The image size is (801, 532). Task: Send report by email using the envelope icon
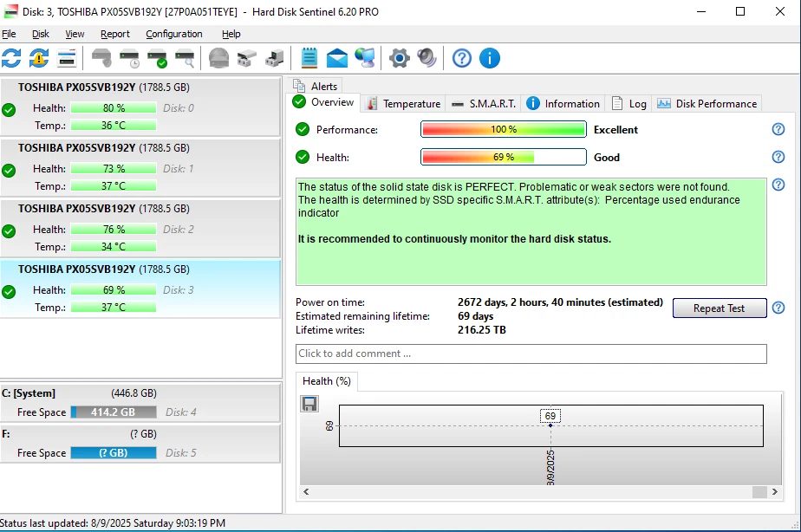click(x=338, y=58)
